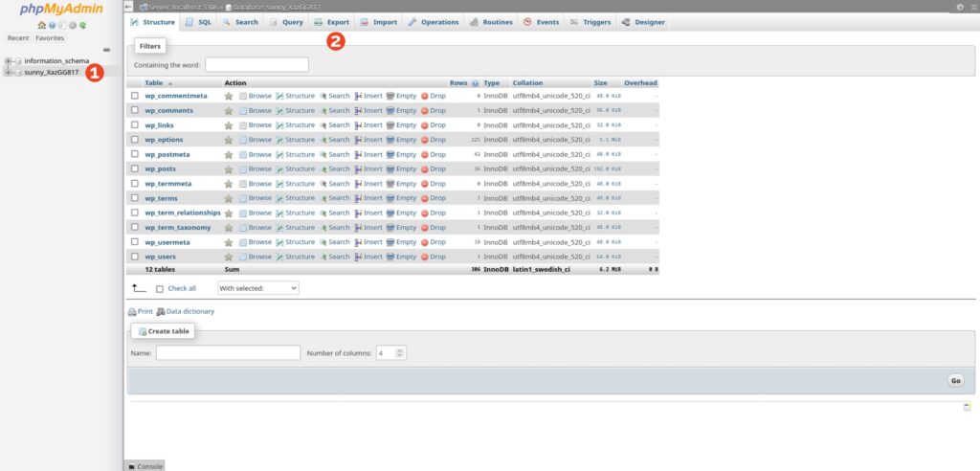Tick the wp_commentmeta checkbox
Image resolution: width=980 pixels, height=471 pixels.
134,96
